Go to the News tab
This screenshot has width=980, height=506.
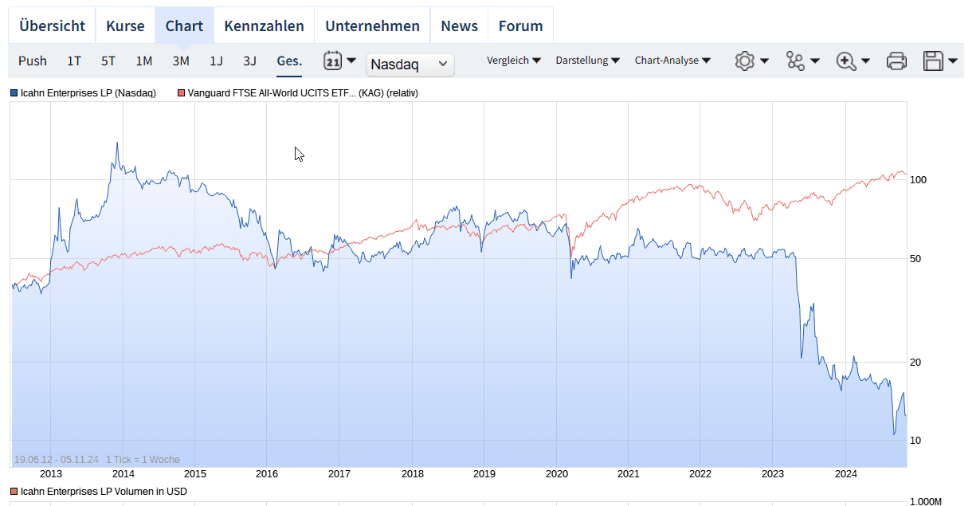(459, 25)
